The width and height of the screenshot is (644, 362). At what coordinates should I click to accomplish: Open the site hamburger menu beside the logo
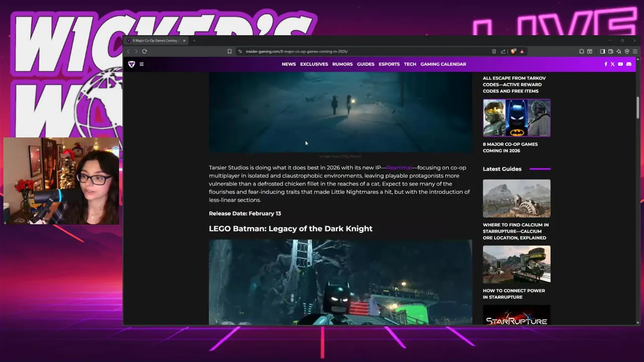141,64
